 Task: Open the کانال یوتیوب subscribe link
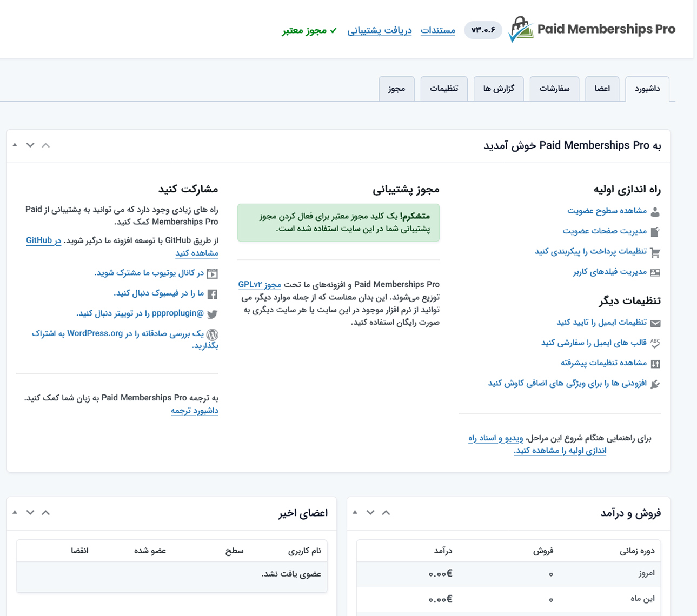pyautogui.click(x=149, y=273)
